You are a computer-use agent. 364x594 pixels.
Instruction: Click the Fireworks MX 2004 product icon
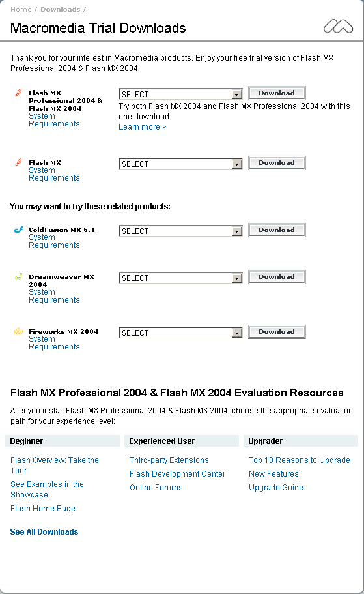pyautogui.click(x=18, y=331)
